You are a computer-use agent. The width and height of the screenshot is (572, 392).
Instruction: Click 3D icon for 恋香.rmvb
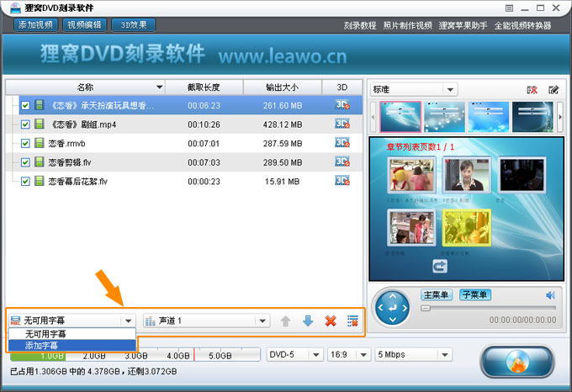pyautogui.click(x=342, y=143)
